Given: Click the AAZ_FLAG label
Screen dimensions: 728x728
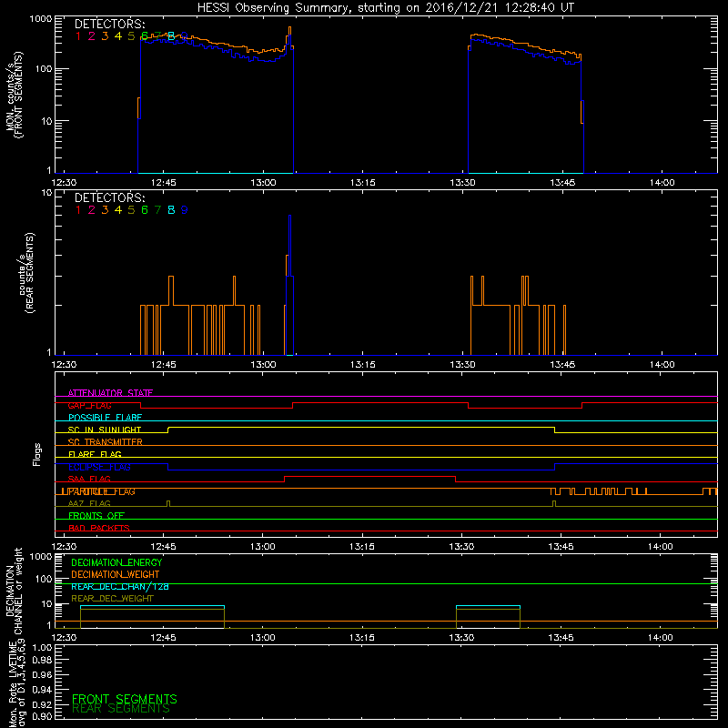Looking at the screenshot, I should [x=89, y=504].
